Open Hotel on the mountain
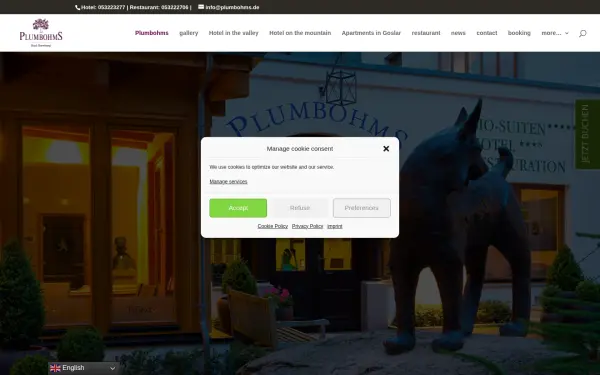 coord(300,33)
